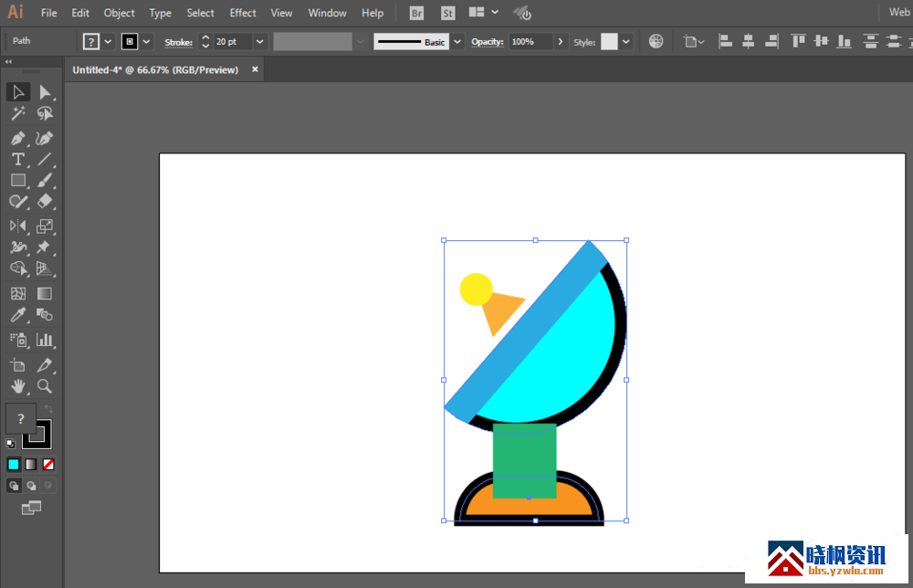Screen dimensions: 913x588
Task: Expand the Basic brush definition dropdown
Action: [x=457, y=42]
